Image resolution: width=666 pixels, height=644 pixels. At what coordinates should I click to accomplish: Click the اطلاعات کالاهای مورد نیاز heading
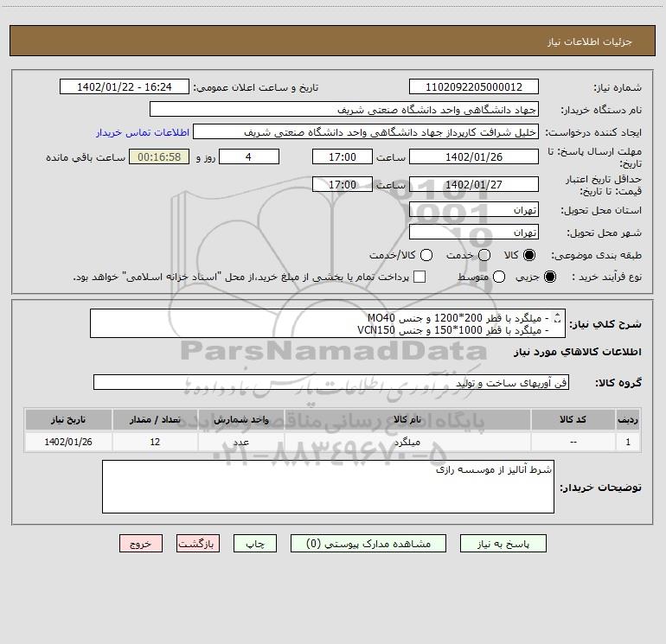click(578, 352)
